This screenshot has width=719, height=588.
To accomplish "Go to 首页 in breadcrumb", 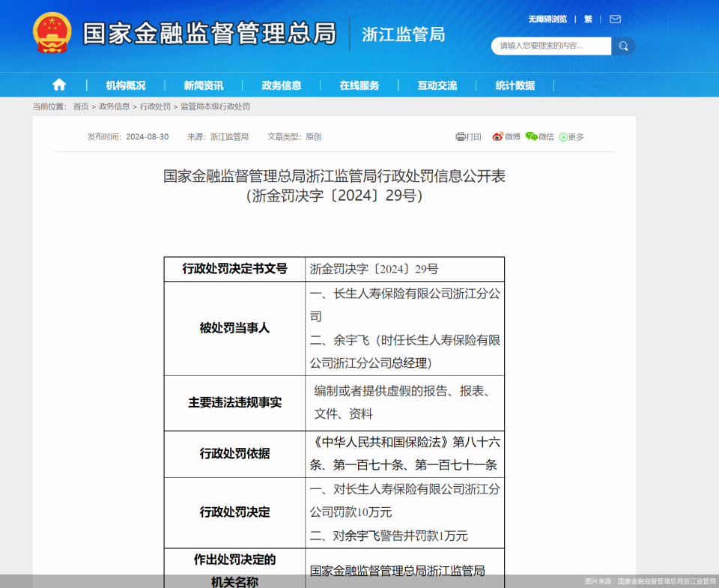I will 81,106.
